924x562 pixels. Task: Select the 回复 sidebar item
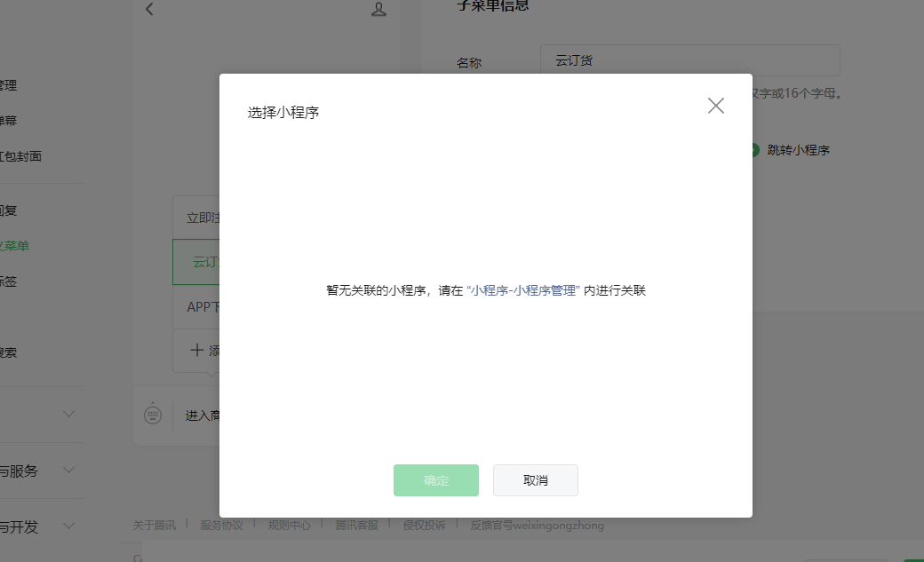[8, 210]
